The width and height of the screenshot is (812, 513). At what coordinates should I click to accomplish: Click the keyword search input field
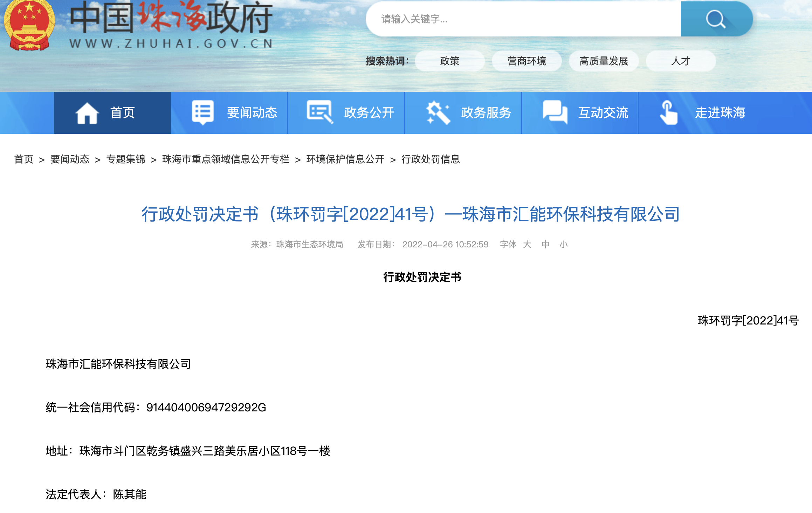(522, 19)
